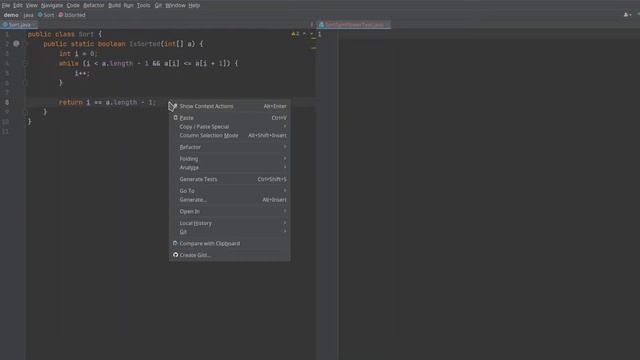640x360 pixels.
Task: Select Create Gist... in context menu
Action: tap(230, 255)
